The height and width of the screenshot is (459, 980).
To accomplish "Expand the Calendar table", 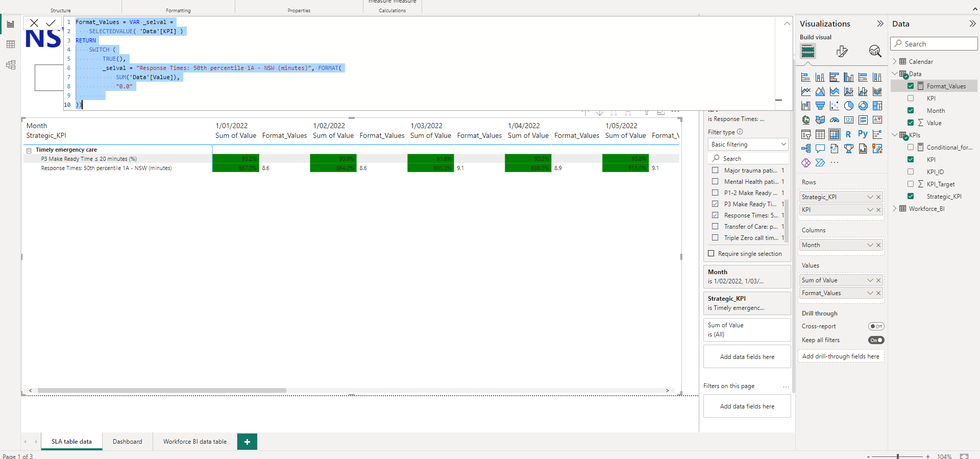I will pos(895,62).
